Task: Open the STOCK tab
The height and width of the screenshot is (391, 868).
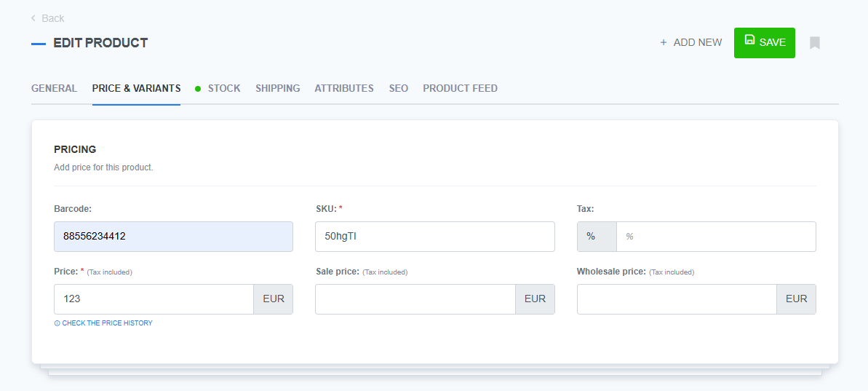Action: pos(224,88)
